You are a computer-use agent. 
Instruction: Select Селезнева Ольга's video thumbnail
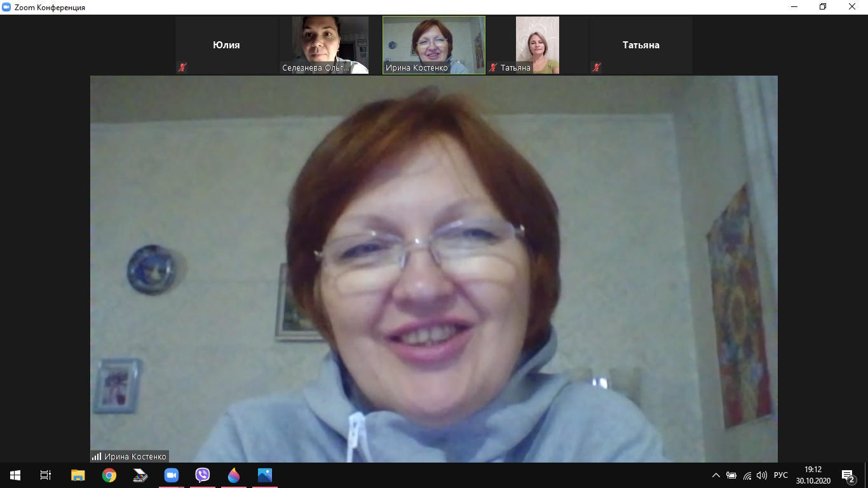pos(330,45)
